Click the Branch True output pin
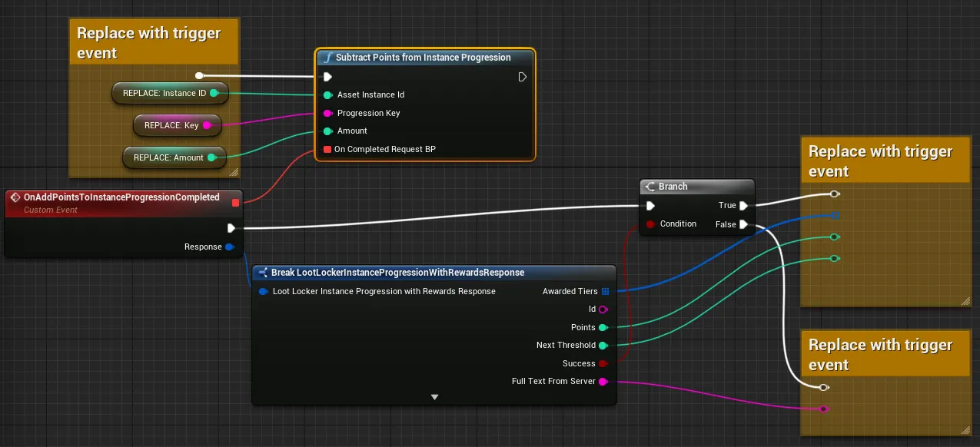Image resolution: width=980 pixels, height=447 pixels. point(743,206)
